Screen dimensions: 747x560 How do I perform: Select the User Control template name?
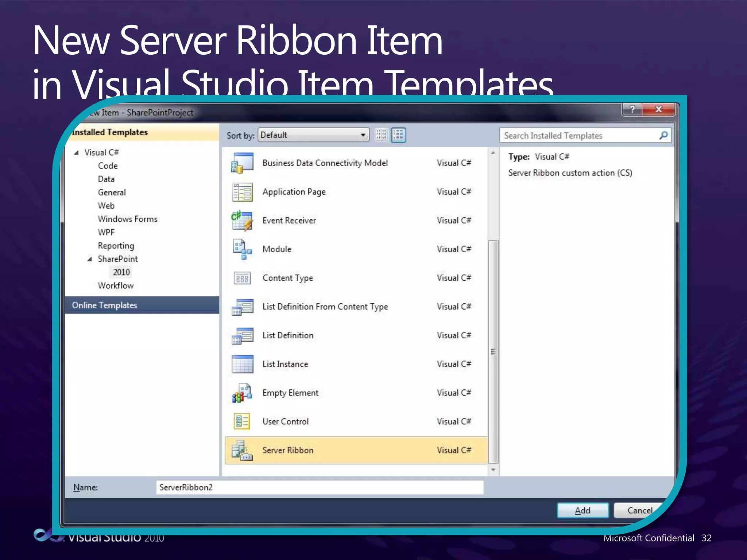tap(286, 422)
